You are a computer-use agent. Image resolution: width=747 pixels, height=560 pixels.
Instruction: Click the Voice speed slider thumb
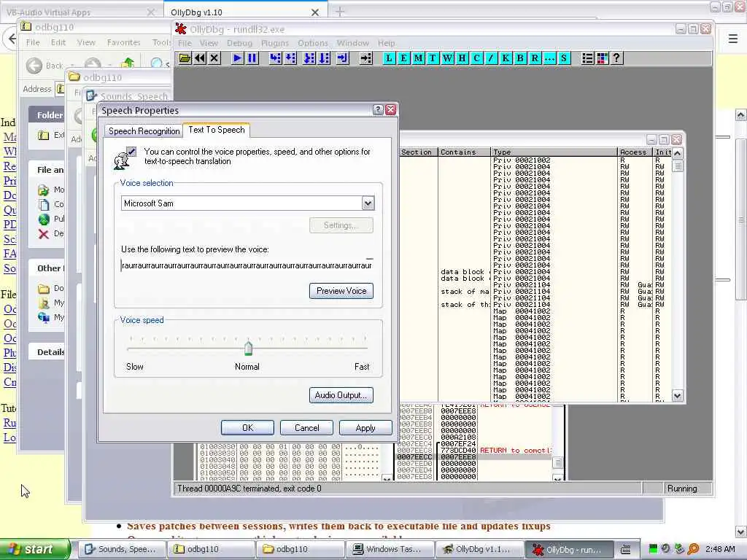pyautogui.click(x=248, y=348)
